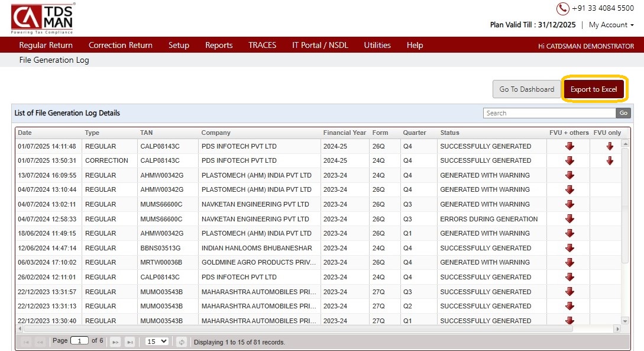644x351 pixels.
Task: Click the horizontal scrollbar under the table
Action: [296, 329]
